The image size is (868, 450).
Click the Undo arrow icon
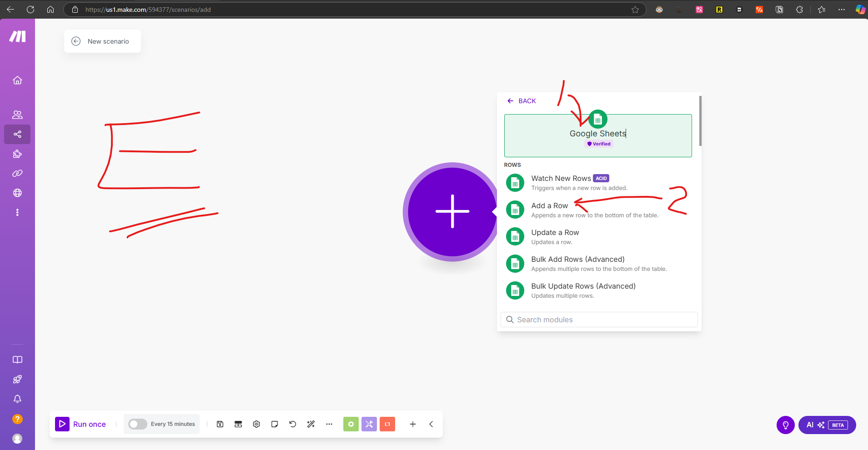pos(293,424)
